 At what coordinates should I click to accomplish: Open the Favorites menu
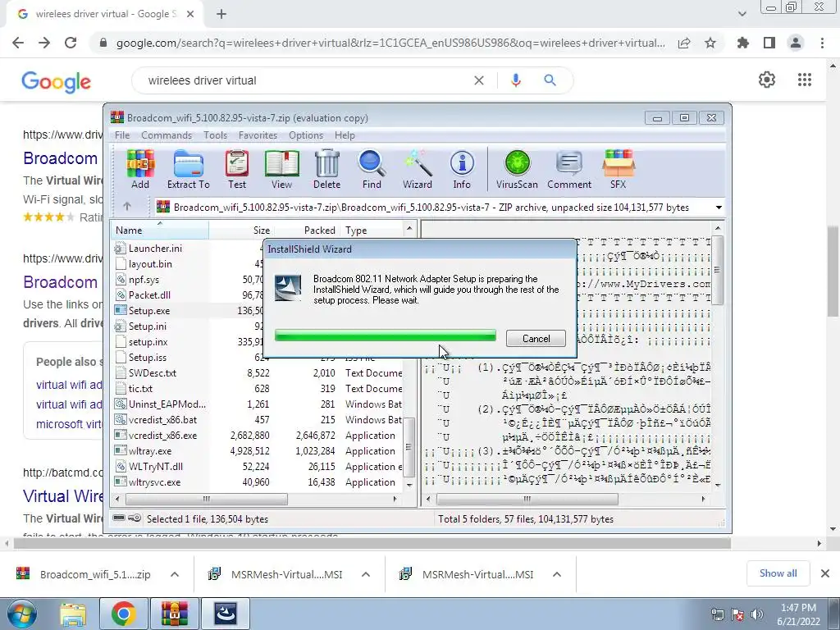258,135
